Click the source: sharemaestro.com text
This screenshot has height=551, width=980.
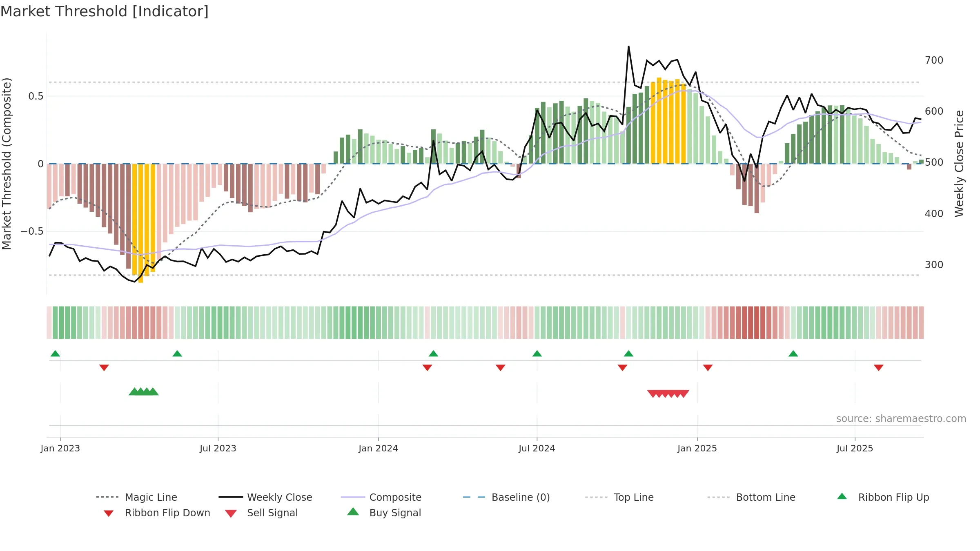pos(901,419)
